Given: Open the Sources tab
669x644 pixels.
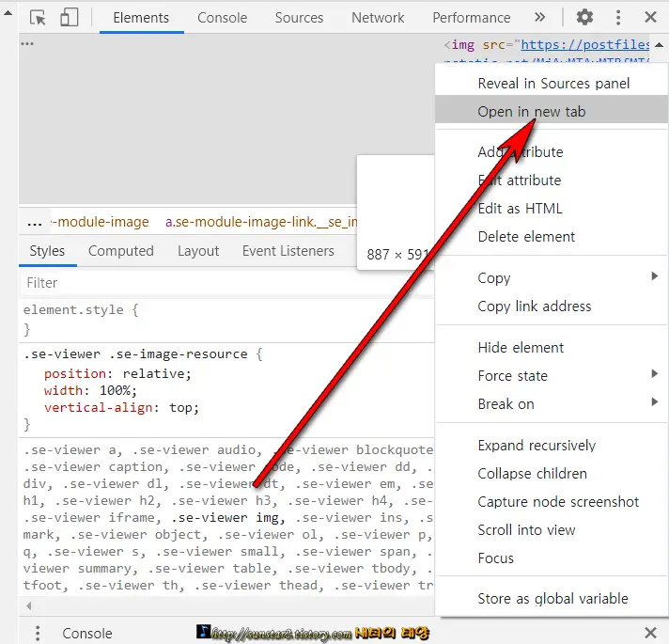Looking at the screenshot, I should [x=299, y=18].
